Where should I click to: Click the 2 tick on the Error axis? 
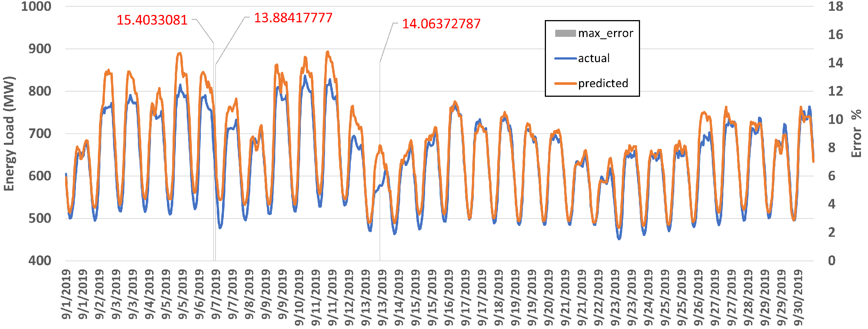[x=832, y=232]
